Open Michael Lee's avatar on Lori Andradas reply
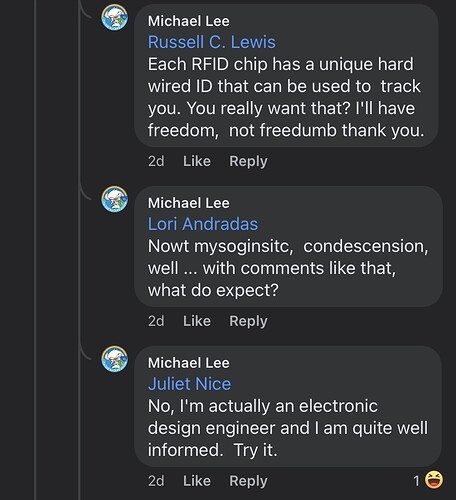The image size is (456, 500). pyautogui.click(x=115, y=199)
